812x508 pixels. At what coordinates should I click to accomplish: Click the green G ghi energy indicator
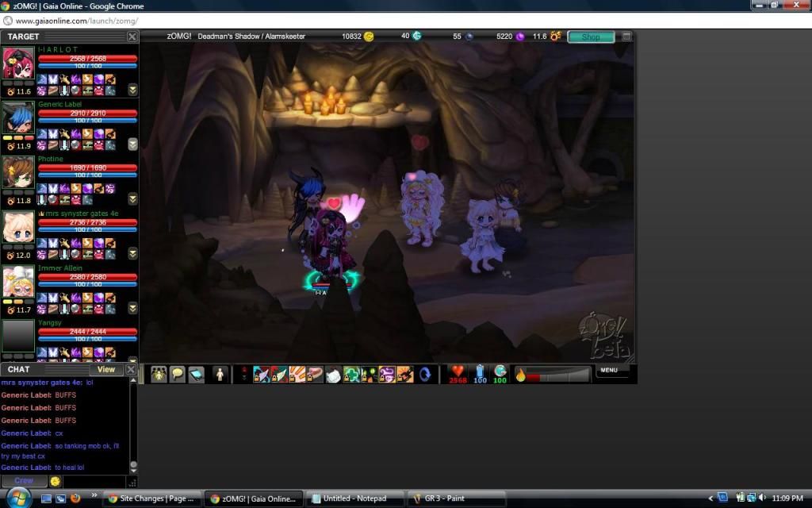click(500, 375)
